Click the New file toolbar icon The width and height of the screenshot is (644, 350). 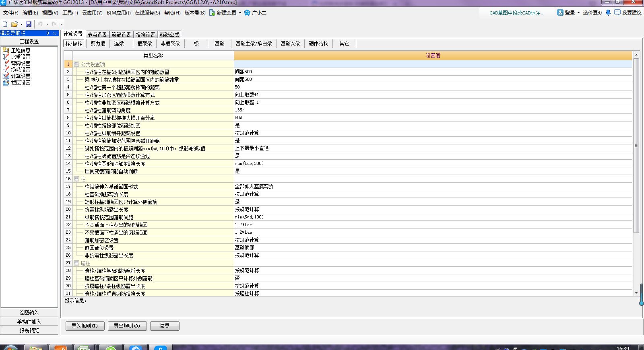pyautogui.click(x=5, y=24)
